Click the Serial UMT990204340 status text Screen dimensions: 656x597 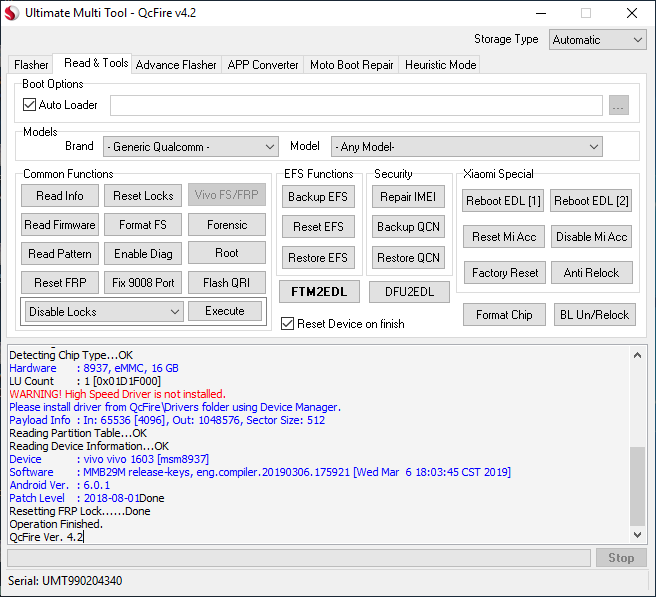tap(65, 581)
